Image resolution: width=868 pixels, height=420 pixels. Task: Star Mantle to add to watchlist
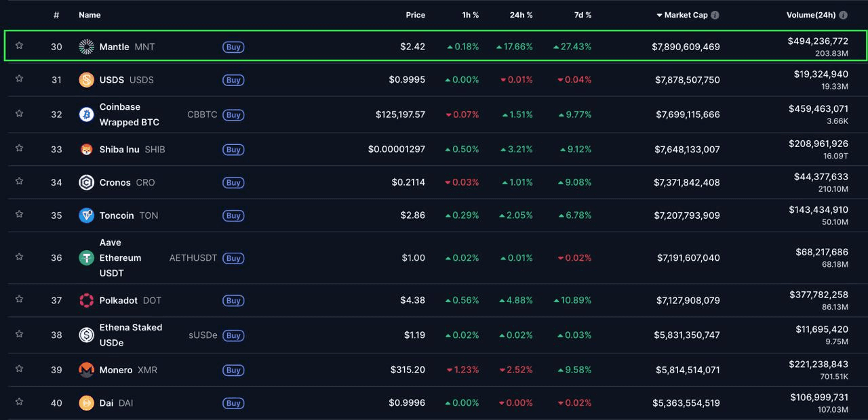point(19,45)
